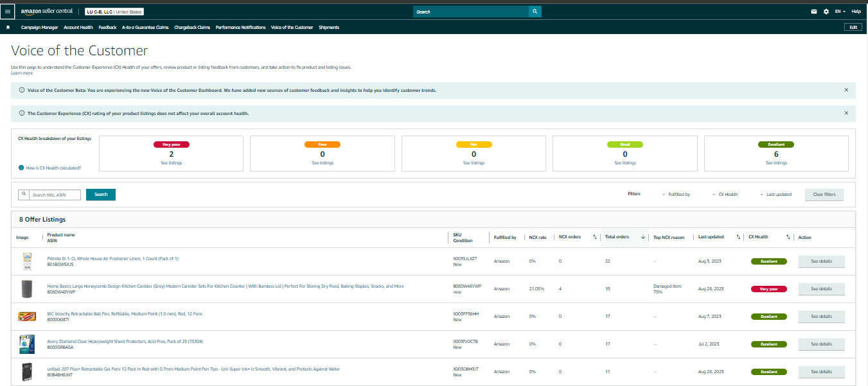The image size is (868, 386).
Task: Click BIC Velocity pens product thumbnail
Action: coord(27,316)
